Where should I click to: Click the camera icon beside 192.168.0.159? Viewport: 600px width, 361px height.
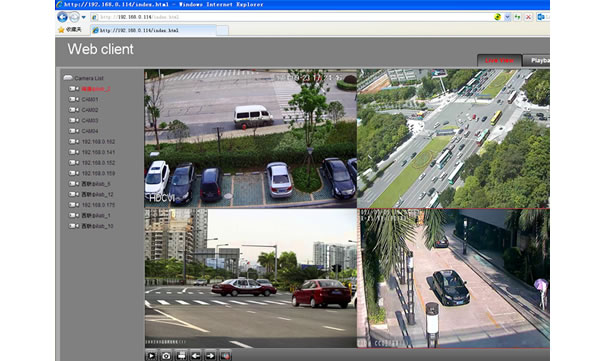point(74,173)
